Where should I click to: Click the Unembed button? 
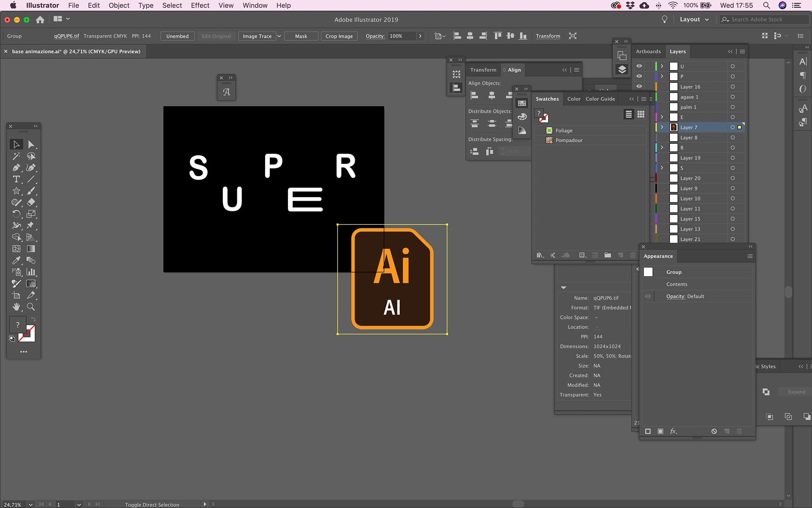click(177, 36)
